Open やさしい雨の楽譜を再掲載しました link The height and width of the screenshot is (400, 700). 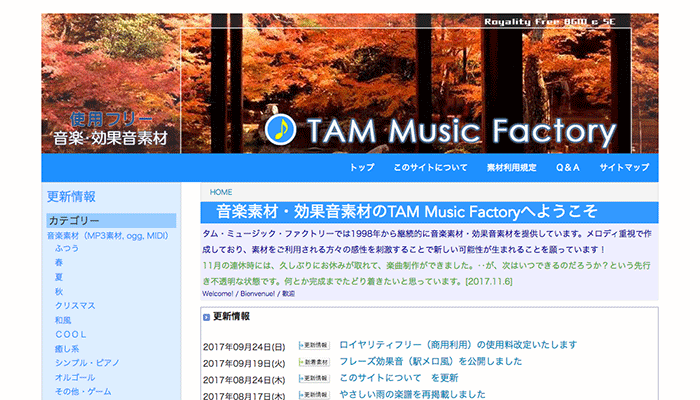412,394
